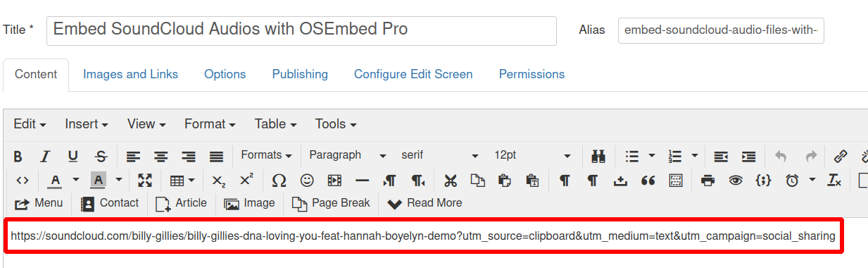Expand date/time format options arrow
868x268 pixels.
coord(812,181)
